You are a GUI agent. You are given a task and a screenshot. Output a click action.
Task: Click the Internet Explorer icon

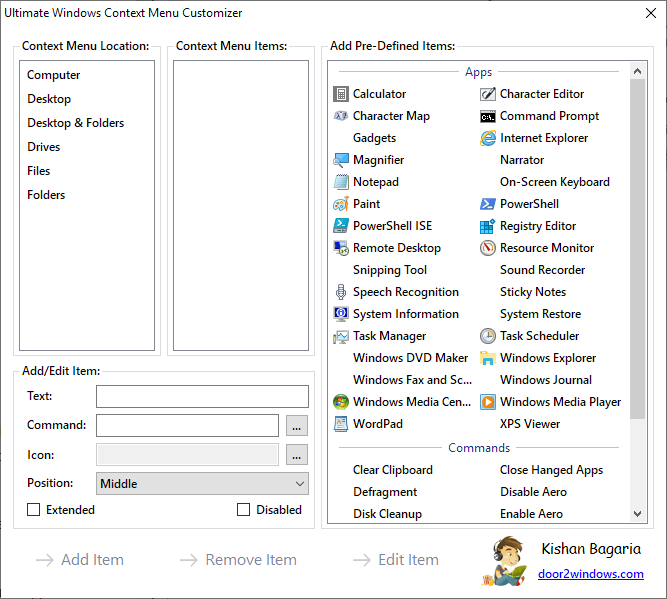point(488,138)
